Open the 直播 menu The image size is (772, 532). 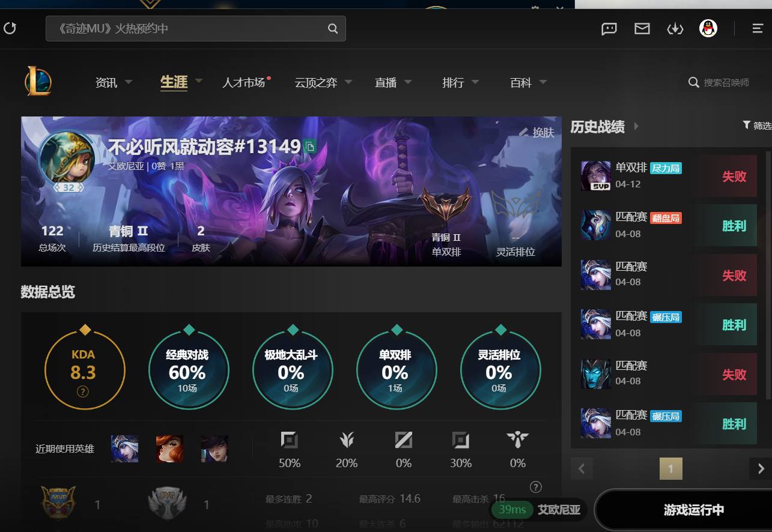pos(386,82)
